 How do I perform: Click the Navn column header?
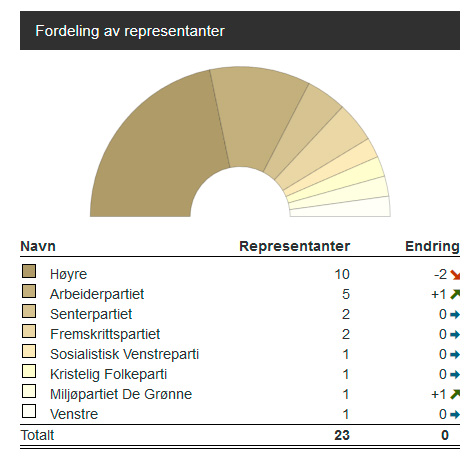pyautogui.click(x=38, y=246)
